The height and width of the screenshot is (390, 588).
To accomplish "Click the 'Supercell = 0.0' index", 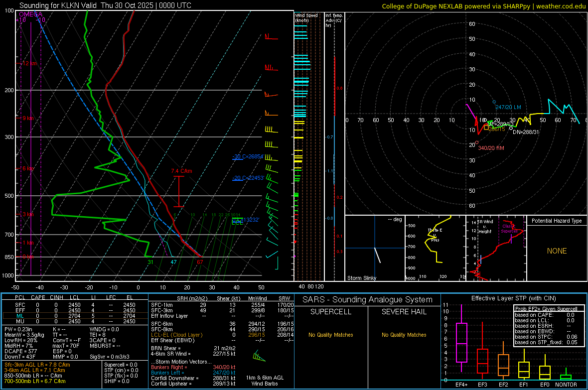I will (121, 365).
